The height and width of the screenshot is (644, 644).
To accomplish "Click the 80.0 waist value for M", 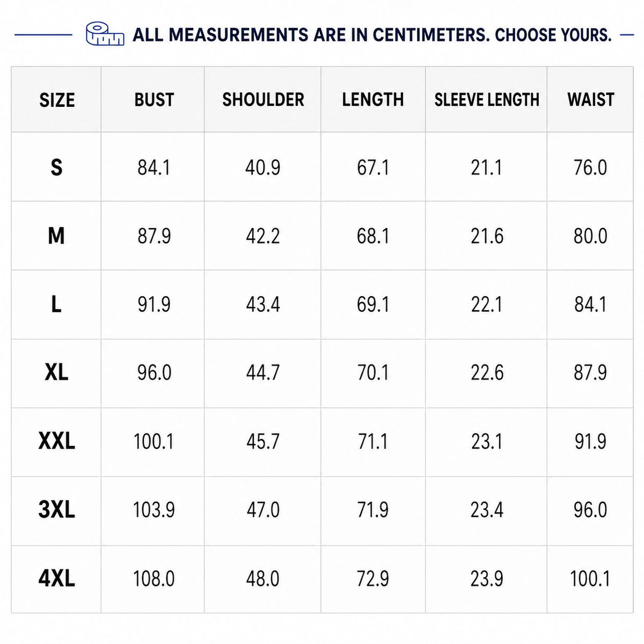I will [590, 236].
